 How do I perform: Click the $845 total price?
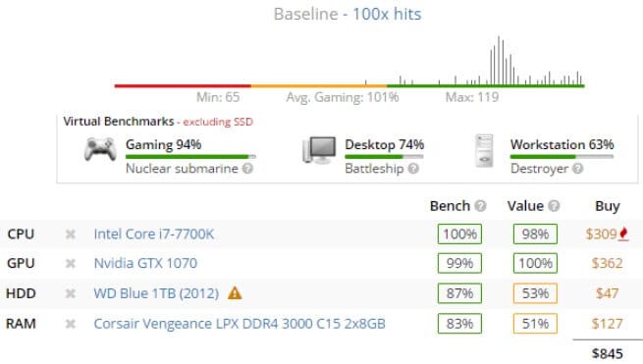[x=608, y=353]
